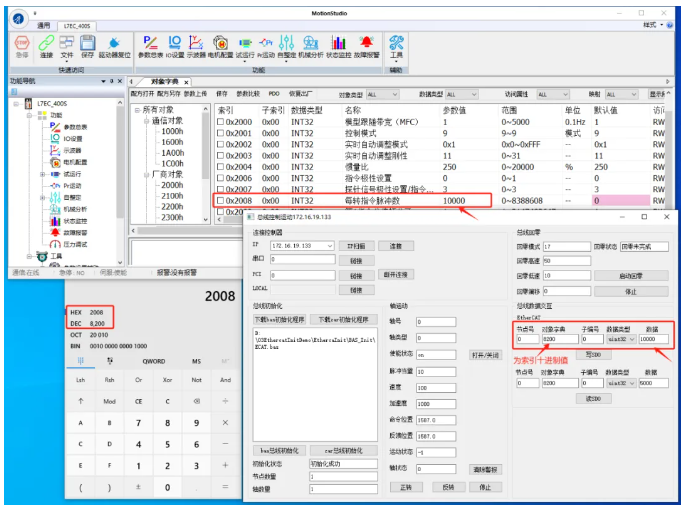Viewport: 685px width, 510px height.
Task: Open the 对象类型 ALL dropdown
Action: coord(382,94)
